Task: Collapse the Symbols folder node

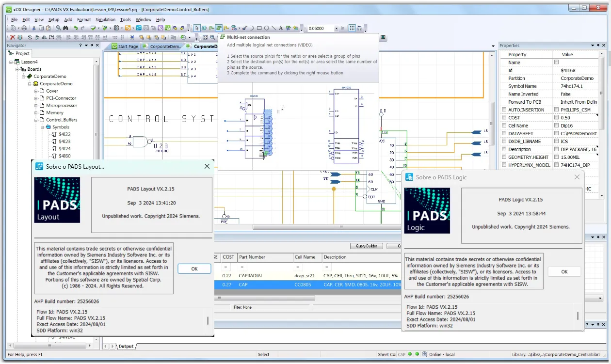Action: (42, 127)
